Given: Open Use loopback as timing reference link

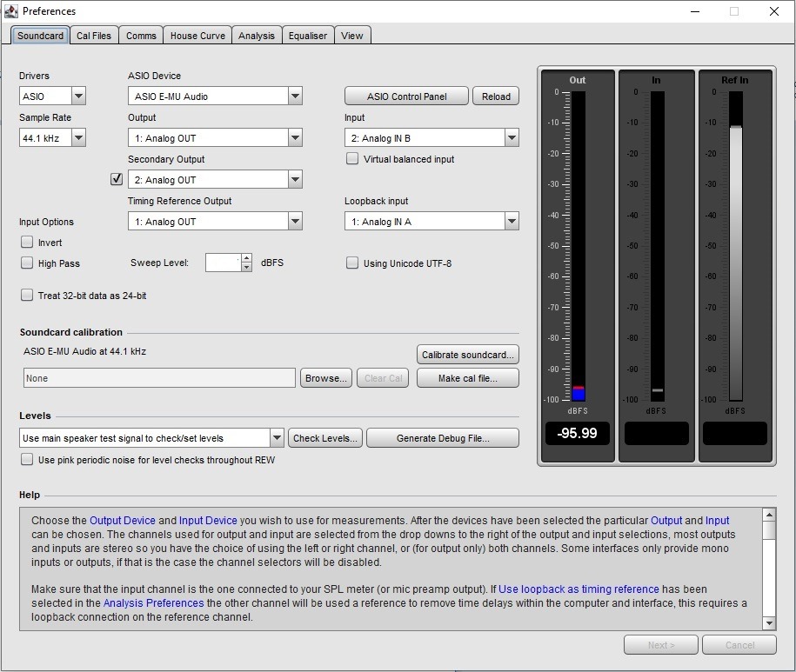Looking at the screenshot, I should [x=579, y=589].
